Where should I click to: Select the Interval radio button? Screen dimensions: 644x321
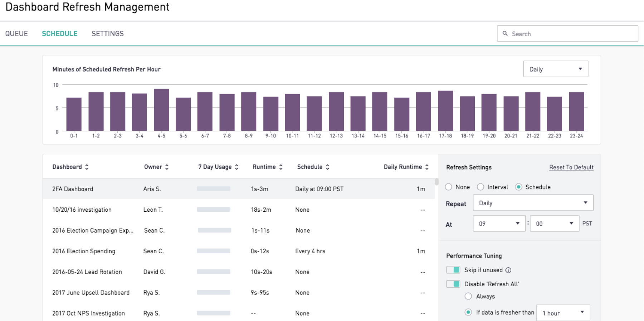coord(480,187)
